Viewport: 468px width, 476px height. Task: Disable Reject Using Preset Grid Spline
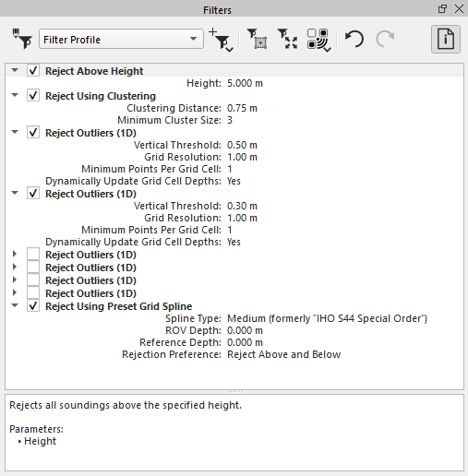[33, 306]
